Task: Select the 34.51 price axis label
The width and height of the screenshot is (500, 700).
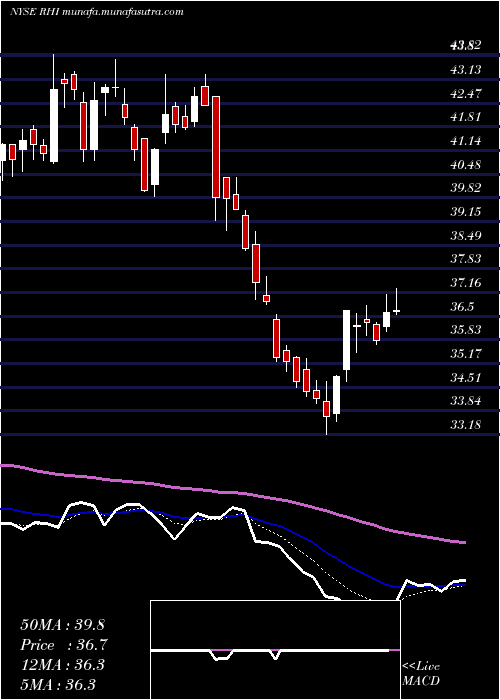Action: click(x=466, y=377)
